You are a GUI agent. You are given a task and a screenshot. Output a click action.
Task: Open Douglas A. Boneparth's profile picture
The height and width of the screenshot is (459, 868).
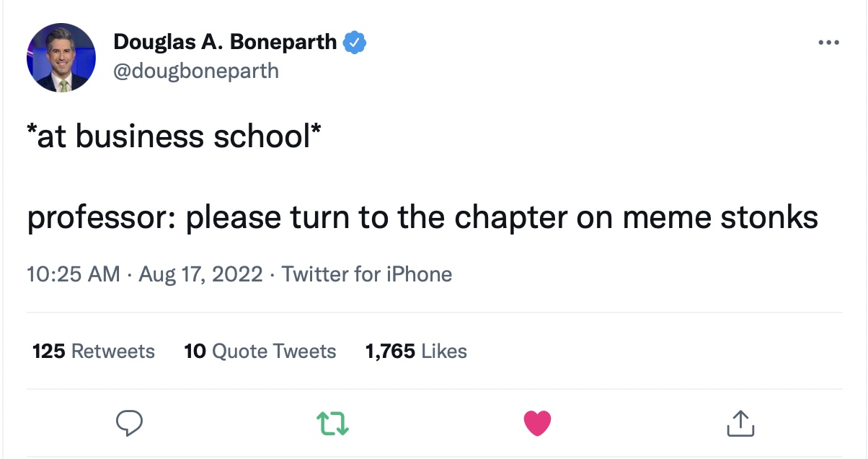point(61,58)
